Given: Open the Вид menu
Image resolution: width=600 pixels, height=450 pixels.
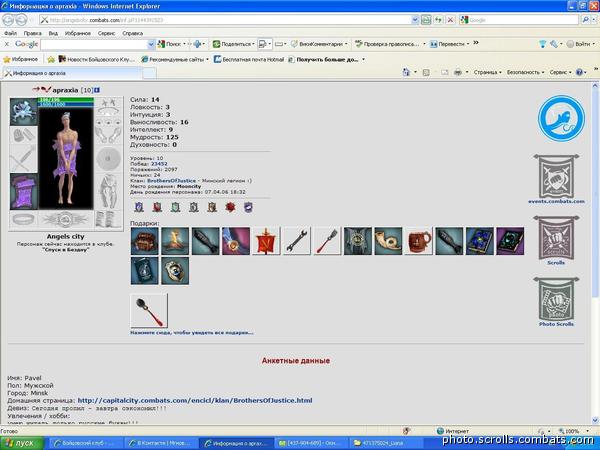Looking at the screenshot, I should tap(53, 33).
